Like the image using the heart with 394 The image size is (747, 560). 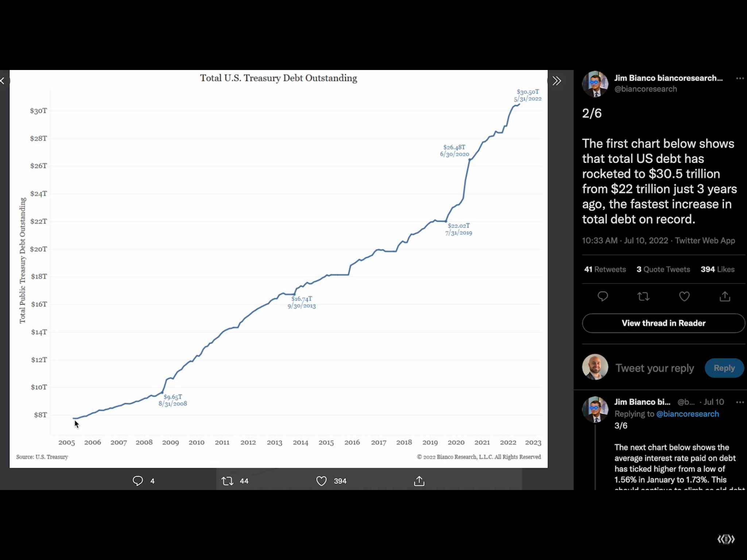(321, 481)
